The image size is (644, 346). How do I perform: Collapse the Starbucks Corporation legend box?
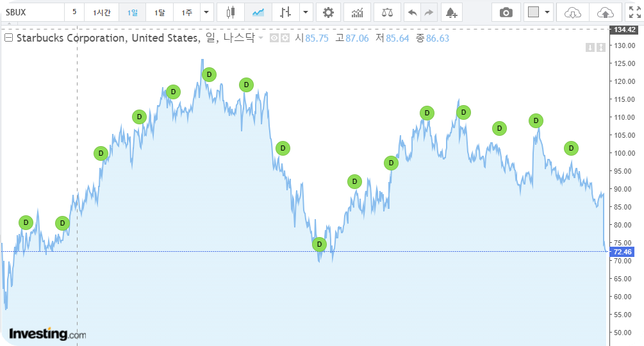pyautogui.click(x=8, y=38)
